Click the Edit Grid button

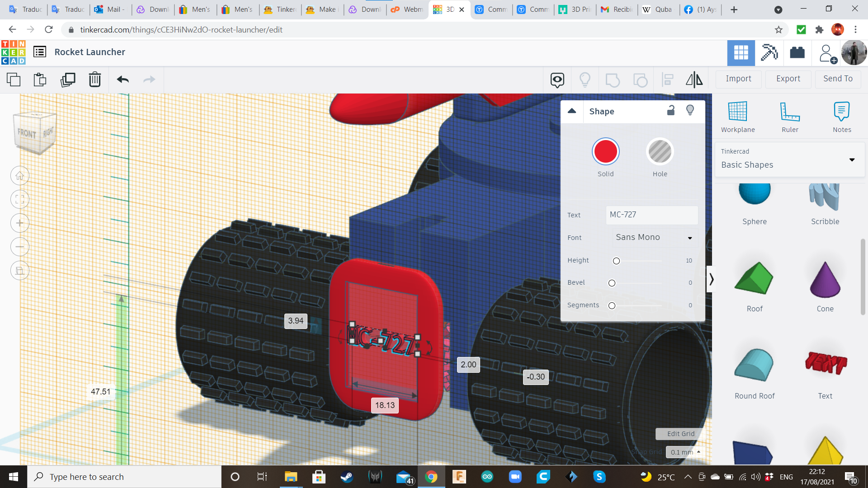point(680,434)
